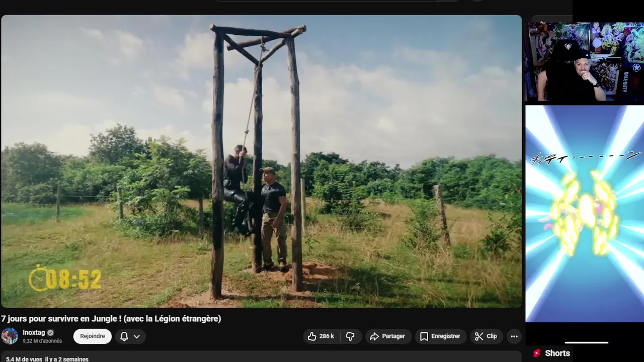Click the verified badge next to Inoxtag
Viewport: 644px width, 362px height.
coord(50,332)
